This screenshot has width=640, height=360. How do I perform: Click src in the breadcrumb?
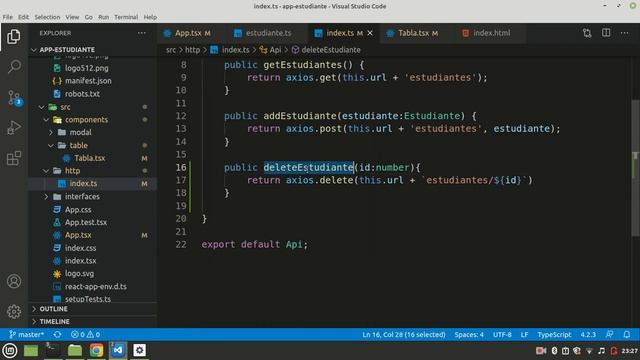tap(171, 50)
